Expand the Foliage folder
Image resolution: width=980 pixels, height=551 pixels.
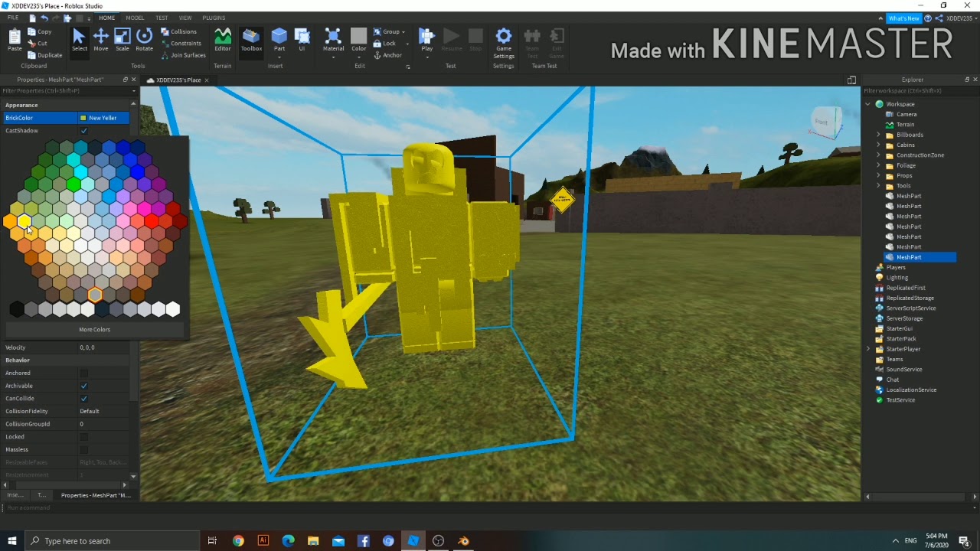(x=878, y=165)
